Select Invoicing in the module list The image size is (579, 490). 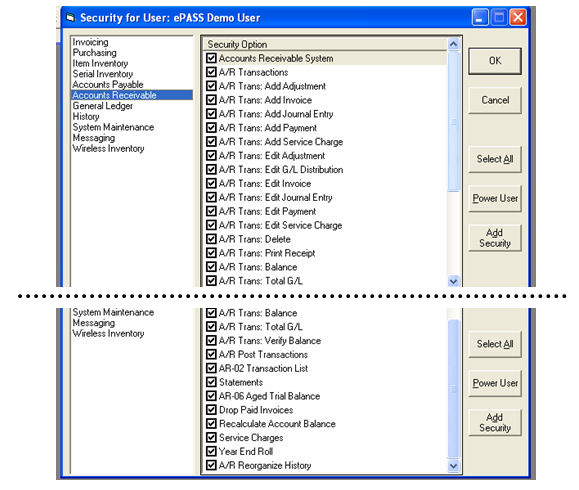click(90, 42)
